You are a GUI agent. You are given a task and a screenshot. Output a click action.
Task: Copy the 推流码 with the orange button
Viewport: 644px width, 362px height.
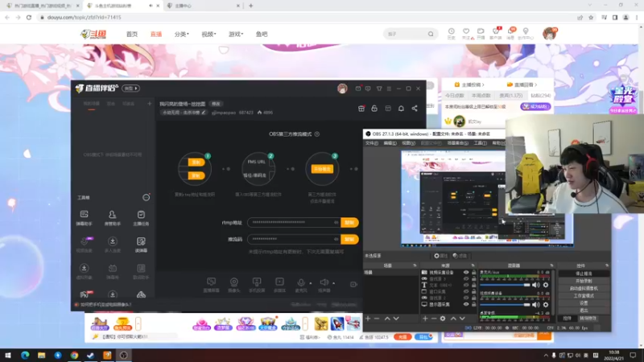click(349, 239)
